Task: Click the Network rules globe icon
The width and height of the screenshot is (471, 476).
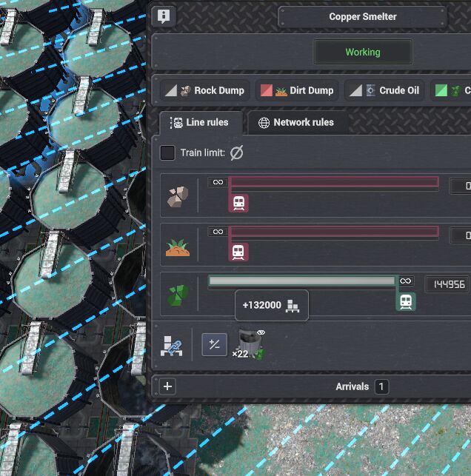Action: point(264,123)
